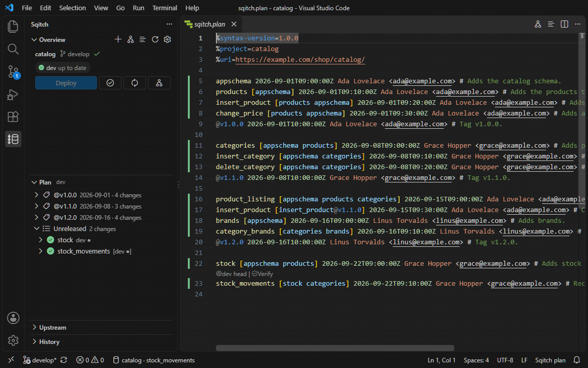This screenshot has width=588, height=368.
Task: Synchronize changes icon in status bar
Action: [64, 360]
